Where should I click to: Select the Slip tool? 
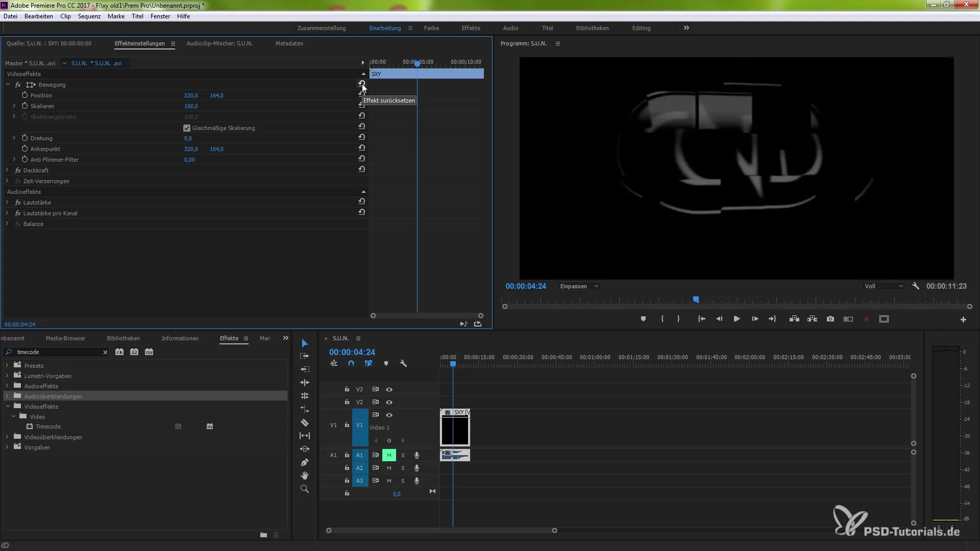305,436
